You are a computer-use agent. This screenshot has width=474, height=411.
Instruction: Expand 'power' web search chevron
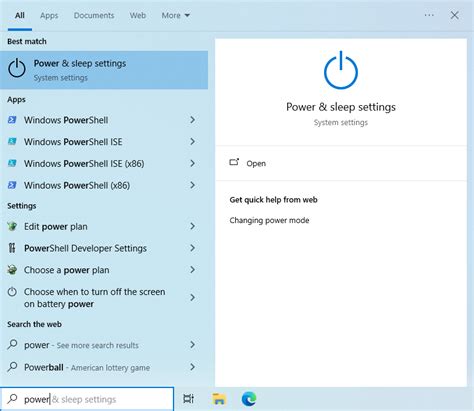(x=193, y=345)
